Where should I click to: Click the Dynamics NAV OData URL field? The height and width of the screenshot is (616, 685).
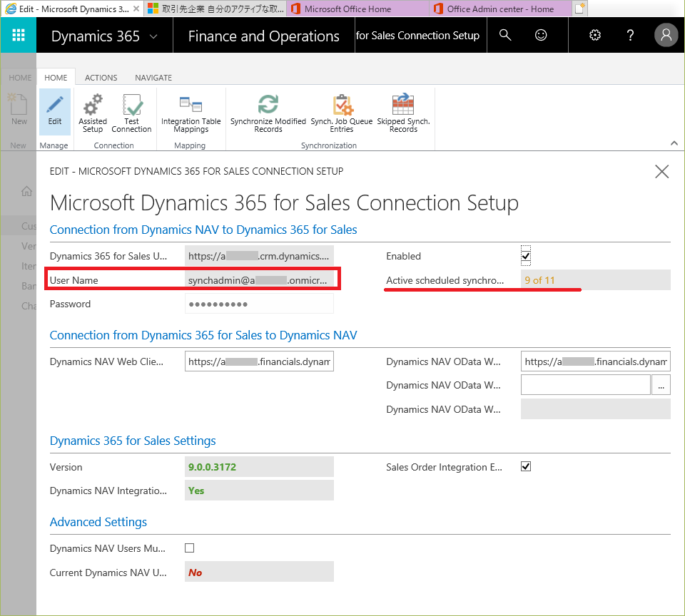595,361
